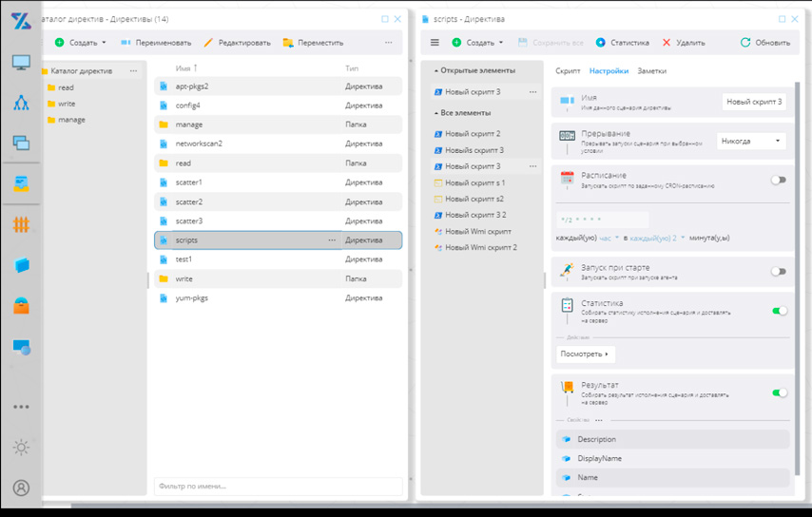Enable the Запуск при старте toggle
This screenshot has height=517, width=812.
[x=779, y=271]
